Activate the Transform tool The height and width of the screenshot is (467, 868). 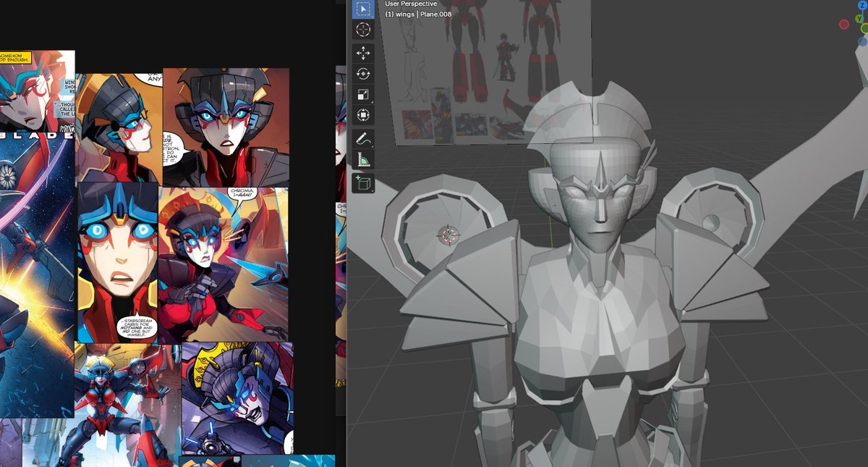click(363, 116)
